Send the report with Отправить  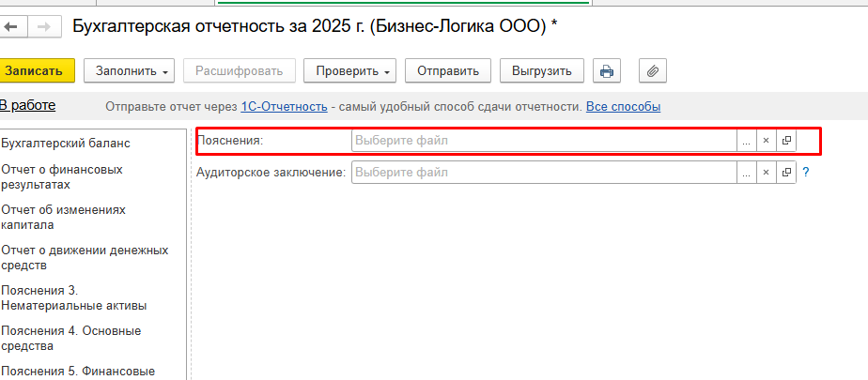click(x=448, y=70)
